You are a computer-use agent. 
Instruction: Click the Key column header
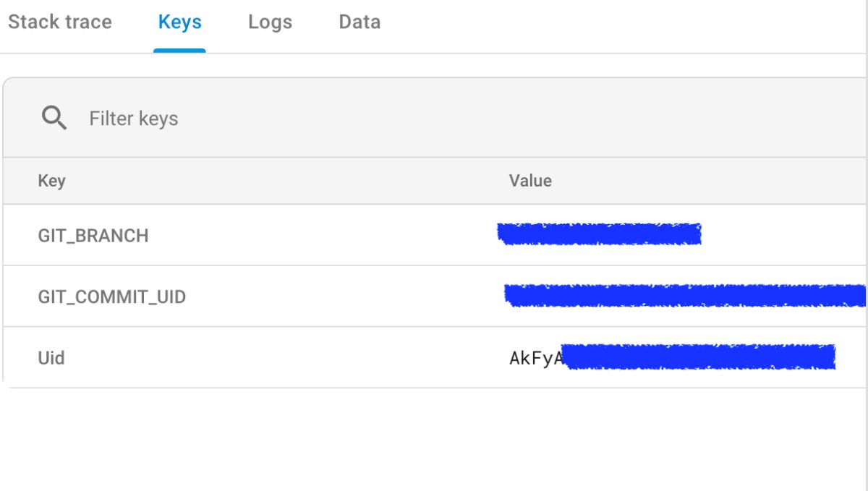pos(51,181)
